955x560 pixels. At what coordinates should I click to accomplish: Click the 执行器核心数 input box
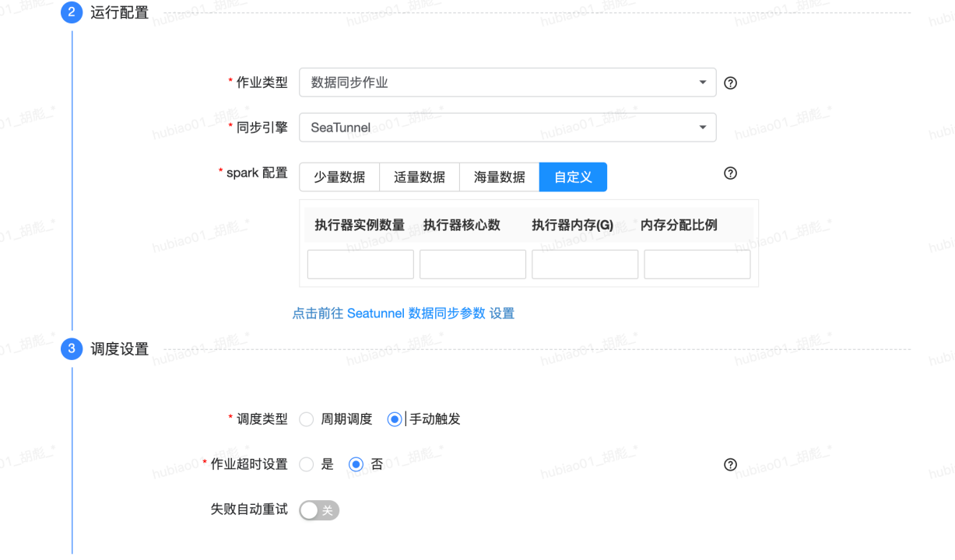click(472, 264)
